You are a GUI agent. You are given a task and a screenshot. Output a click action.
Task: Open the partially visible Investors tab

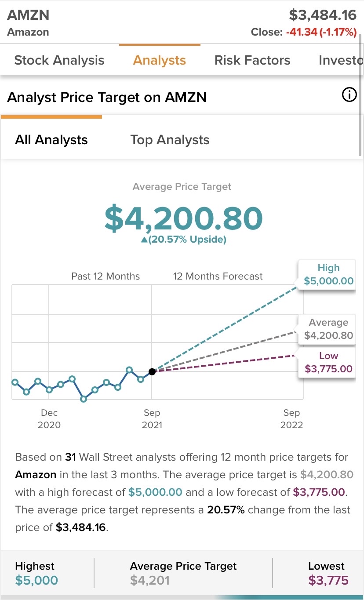341,60
